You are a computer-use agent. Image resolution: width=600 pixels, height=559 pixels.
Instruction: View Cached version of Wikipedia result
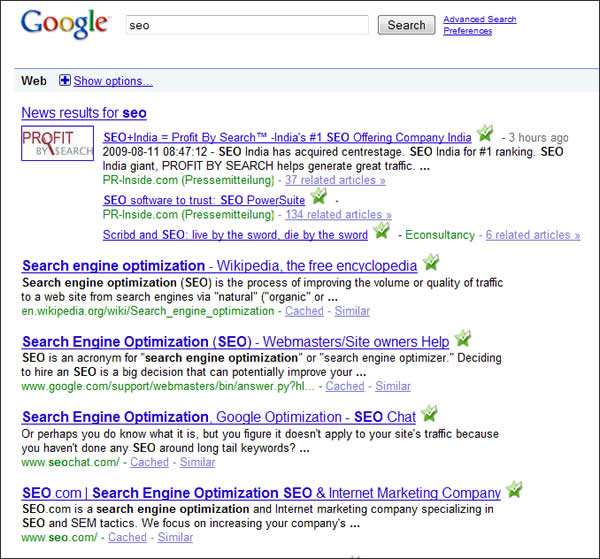(x=304, y=311)
